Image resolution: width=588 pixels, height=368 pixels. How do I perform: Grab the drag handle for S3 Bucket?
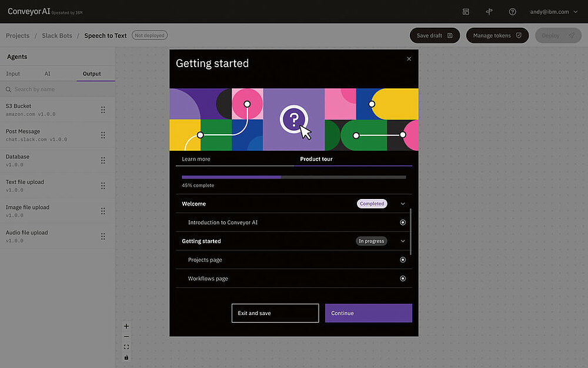103,110
